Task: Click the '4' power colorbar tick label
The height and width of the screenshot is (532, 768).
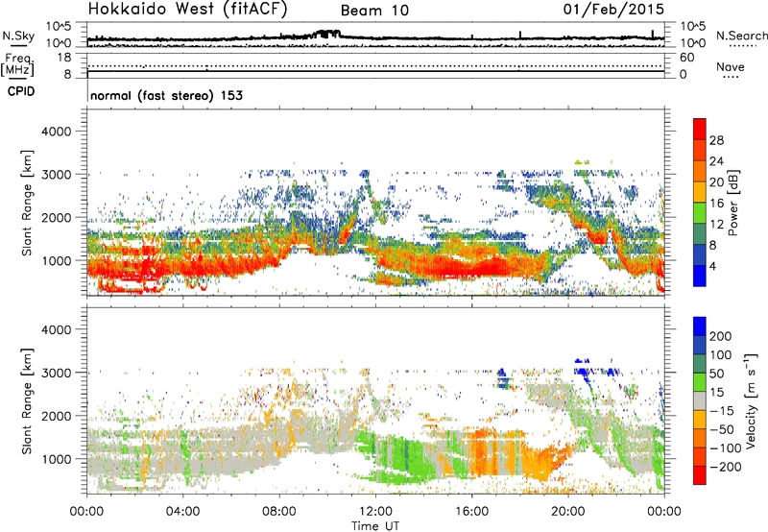Action: tap(712, 266)
